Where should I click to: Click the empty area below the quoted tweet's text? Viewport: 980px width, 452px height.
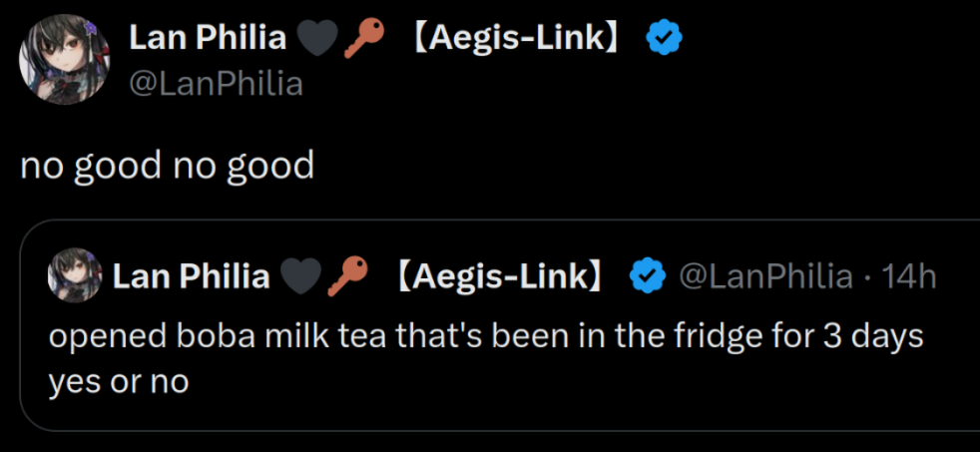tap(499, 412)
